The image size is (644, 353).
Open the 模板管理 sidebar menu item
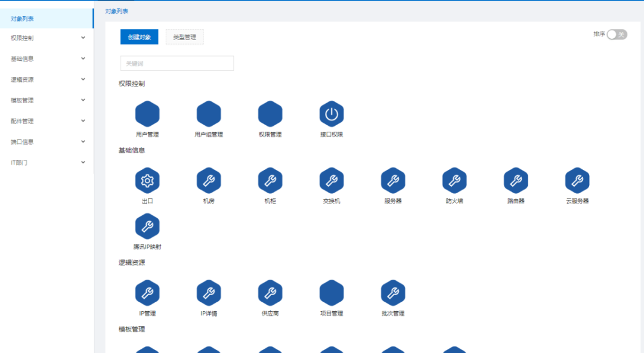click(x=47, y=100)
